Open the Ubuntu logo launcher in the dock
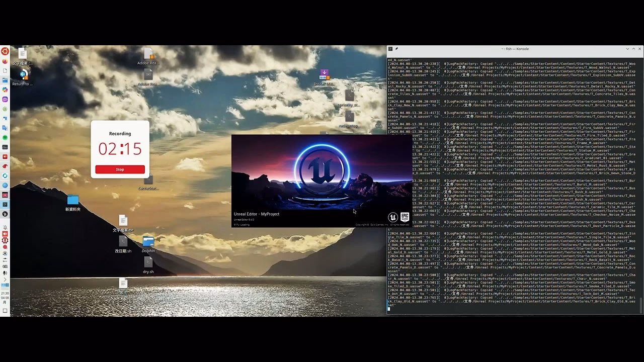Screen dimensions: 644x362 [x=5, y=51]
